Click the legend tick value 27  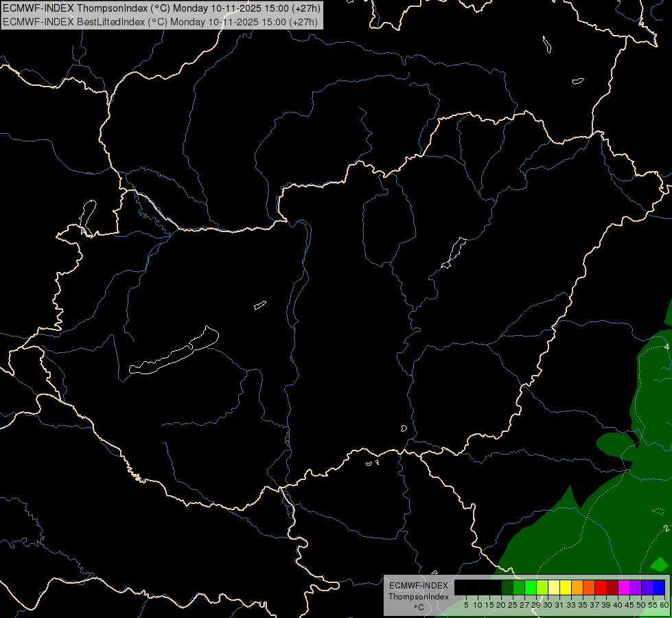click(525, 605)
